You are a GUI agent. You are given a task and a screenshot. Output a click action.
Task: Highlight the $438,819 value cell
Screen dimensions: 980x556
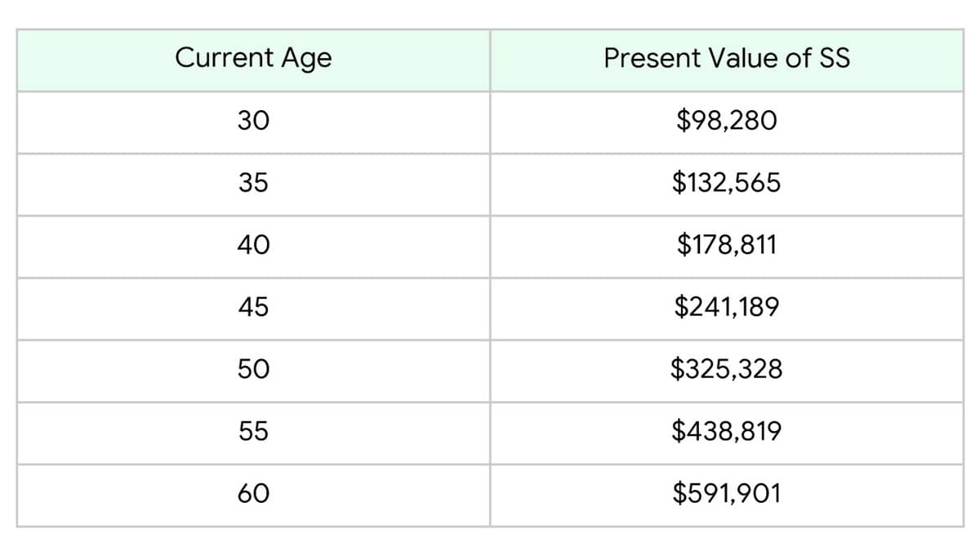tap(727, 431)
